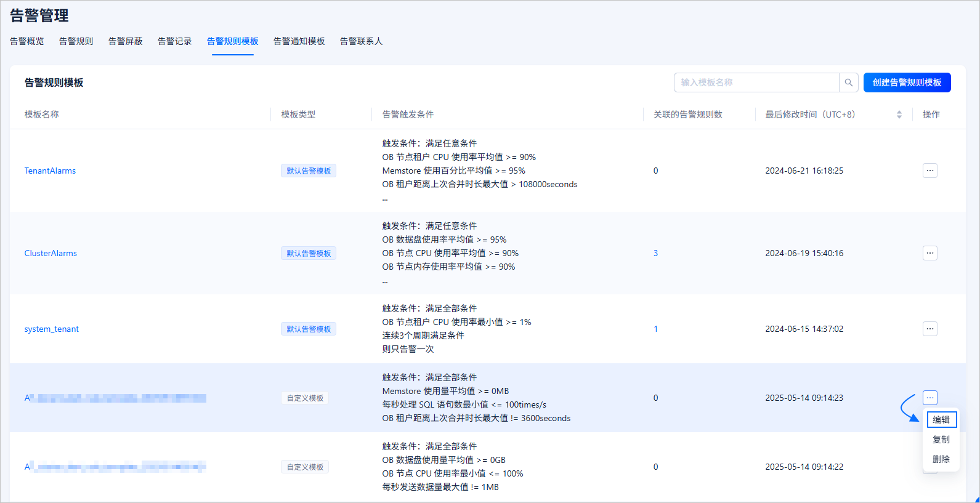Sort by last modified time arrows
This screenshot has width=980, height=503.
(x=899, y=115)
